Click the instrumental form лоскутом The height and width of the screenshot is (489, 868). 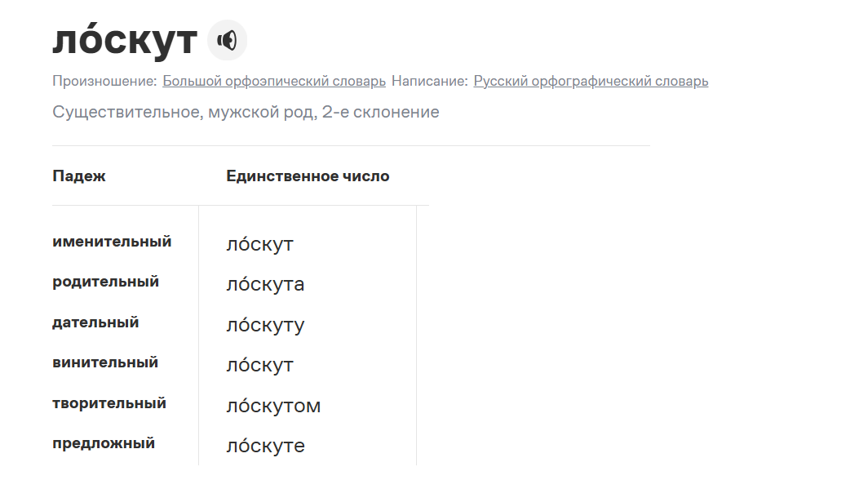(273, 406)
